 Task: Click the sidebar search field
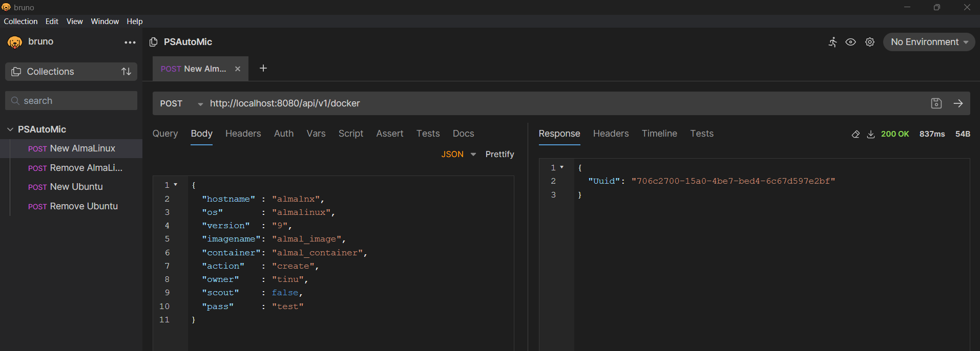pos(71,101)
